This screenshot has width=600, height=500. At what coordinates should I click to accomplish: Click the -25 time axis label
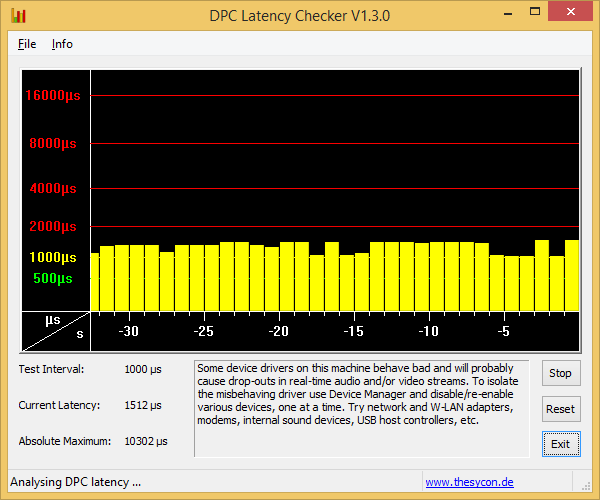point(204,331)
